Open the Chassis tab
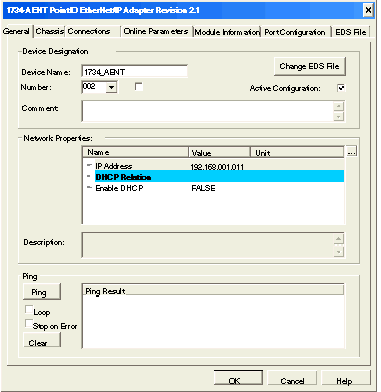The width and height of the screenshot is (381, 392). coord(49,31)
